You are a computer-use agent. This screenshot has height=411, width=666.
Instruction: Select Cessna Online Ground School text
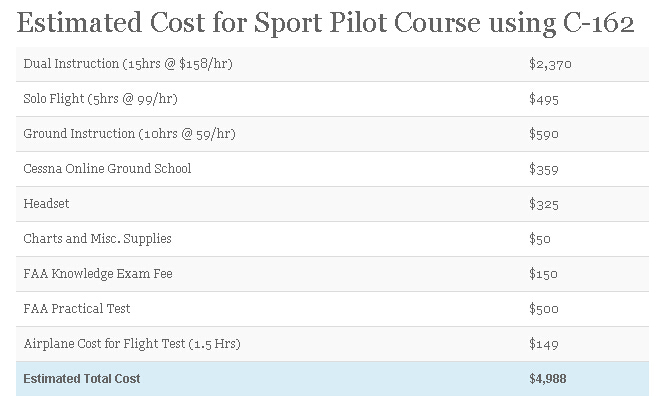(107, 169)
